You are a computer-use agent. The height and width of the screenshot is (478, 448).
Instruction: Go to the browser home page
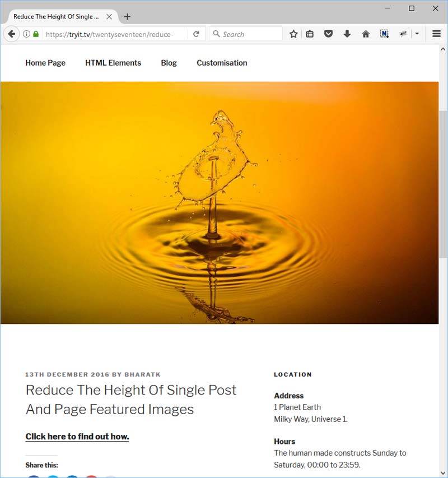click(x=366, y=34)
